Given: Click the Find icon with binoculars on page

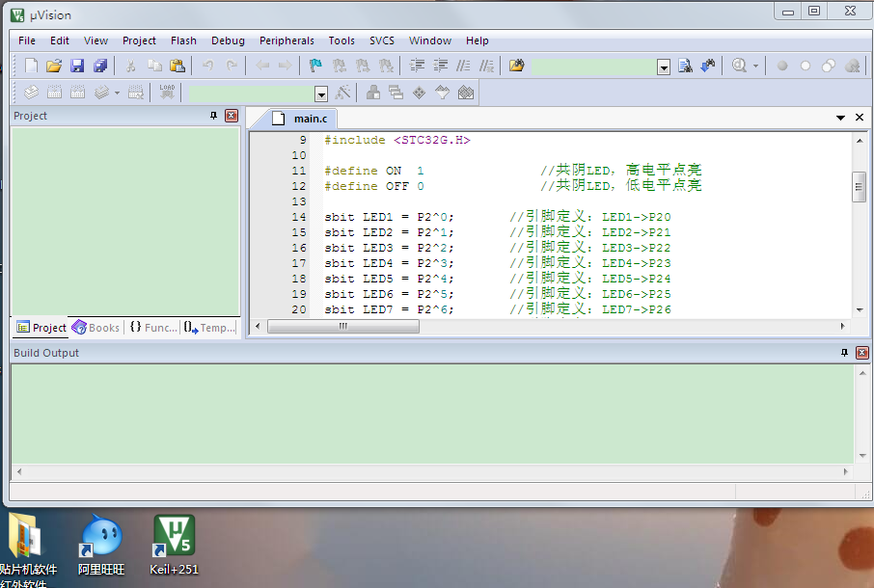Looking at the screenshot, I should point(685,66).
